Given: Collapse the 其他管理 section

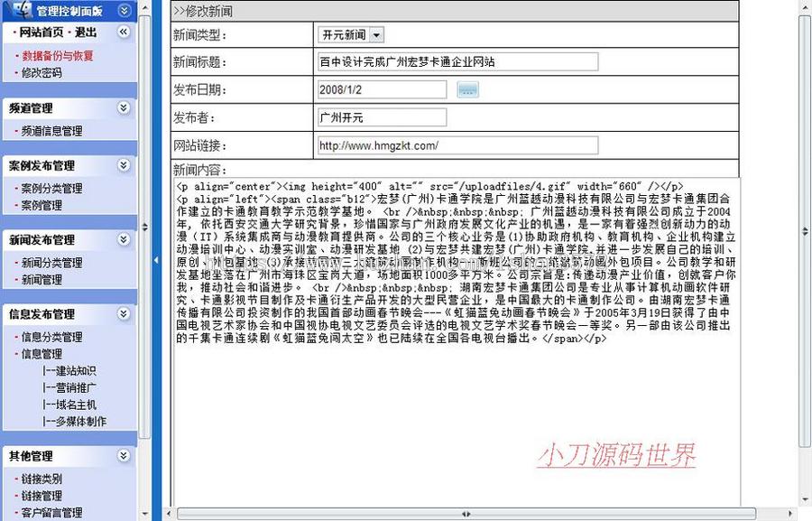Looking at the screenshot, I should click(x=124, y=456).
